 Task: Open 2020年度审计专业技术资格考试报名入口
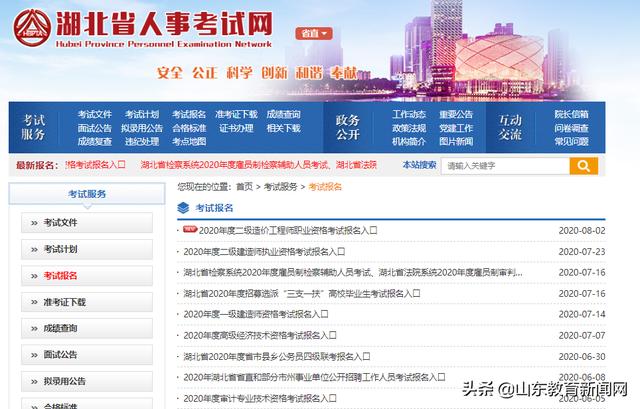260,398
